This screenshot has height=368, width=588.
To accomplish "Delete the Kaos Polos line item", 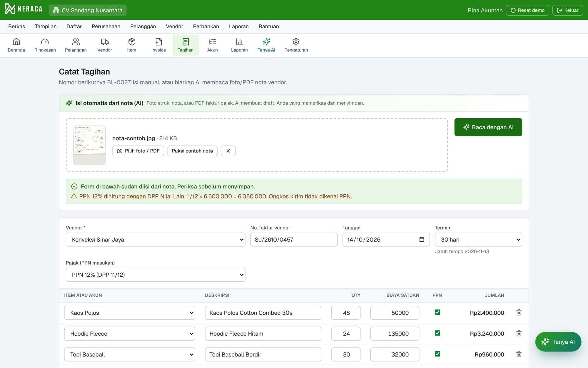I will coord(519,313).
